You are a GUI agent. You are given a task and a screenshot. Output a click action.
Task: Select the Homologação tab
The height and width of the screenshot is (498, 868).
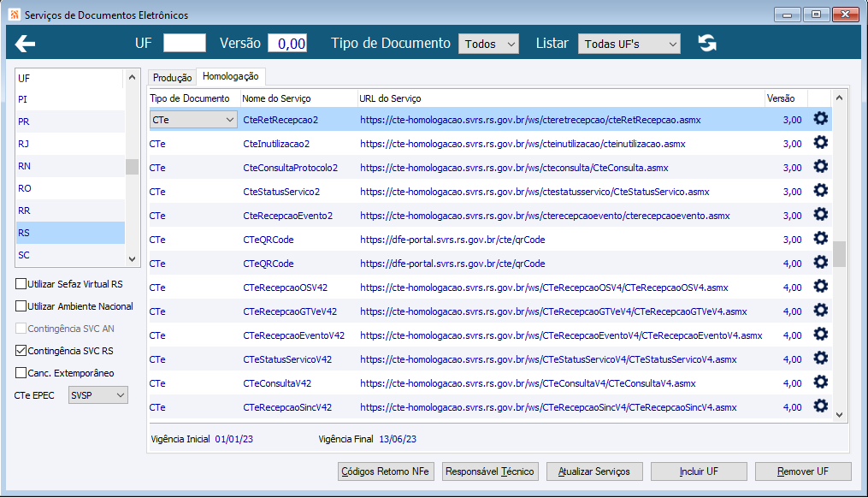[x=230, y=76]
